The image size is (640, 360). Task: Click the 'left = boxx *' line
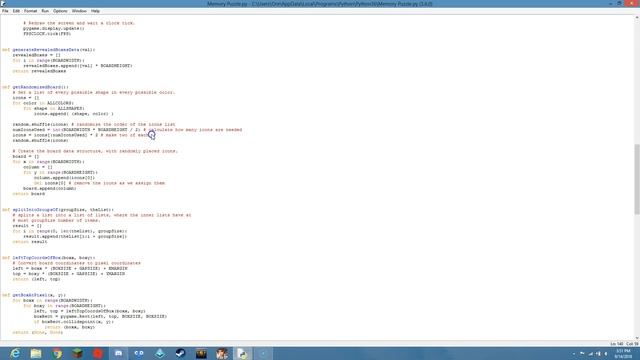70,269
